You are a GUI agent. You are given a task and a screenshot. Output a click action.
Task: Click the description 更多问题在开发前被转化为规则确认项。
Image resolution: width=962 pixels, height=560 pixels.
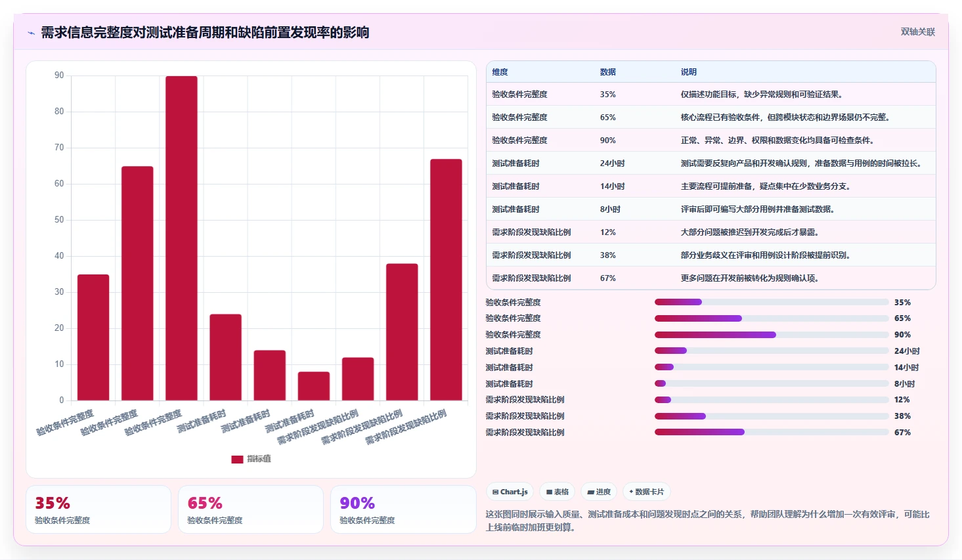tap(751, 278)
